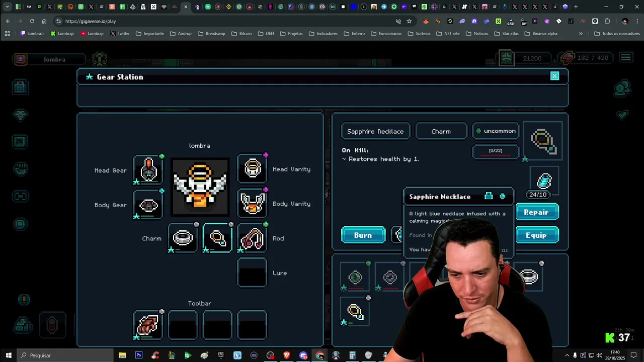Select the Body Vanity wings item slot
This screenshot has width=644, height=362.
coord(252,204)
